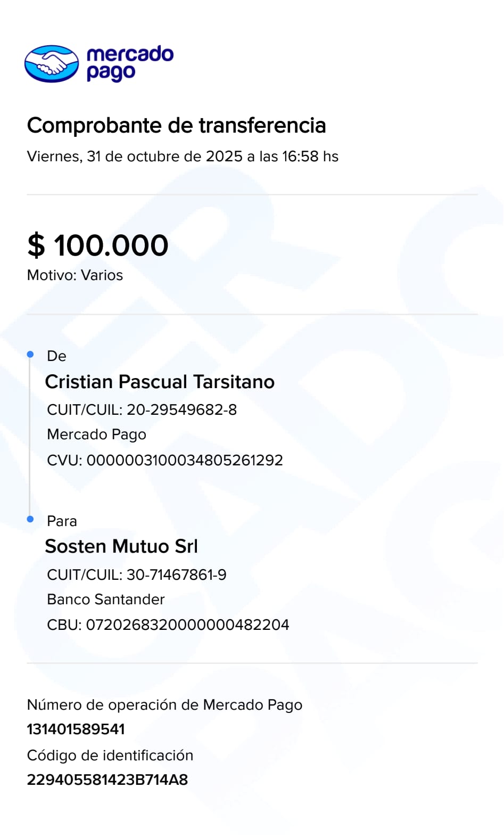Select identification code 229405581423B714A8

point(108,780)
